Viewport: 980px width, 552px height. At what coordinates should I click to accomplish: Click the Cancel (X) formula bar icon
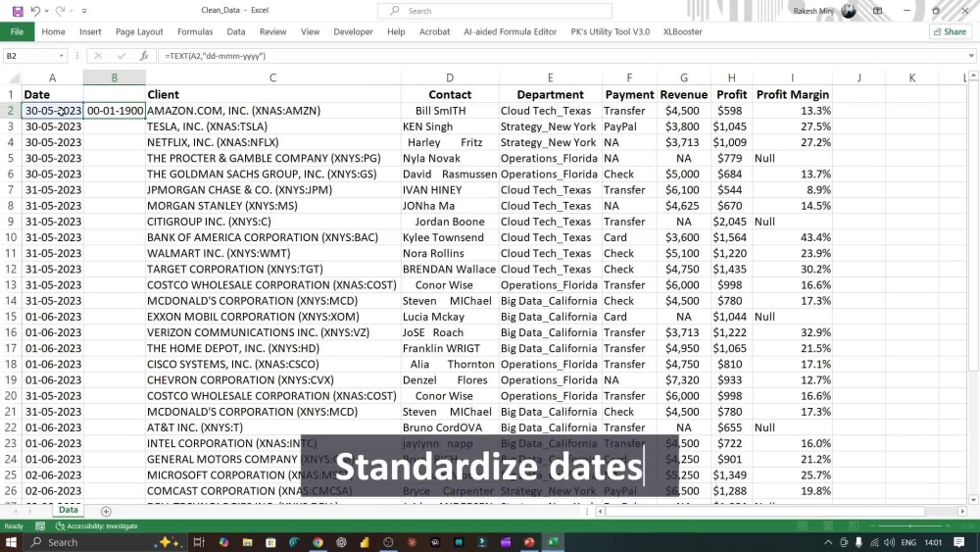[98, 56]
